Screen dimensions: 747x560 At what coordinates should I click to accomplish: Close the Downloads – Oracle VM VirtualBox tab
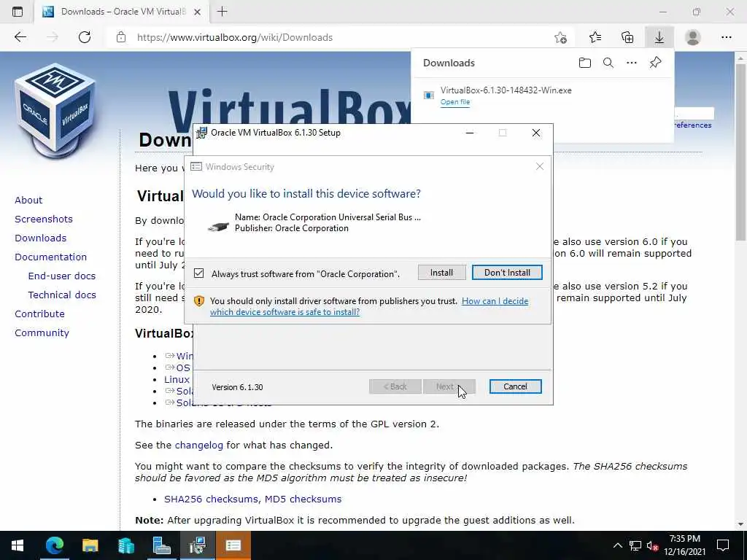tap(197, 12)
